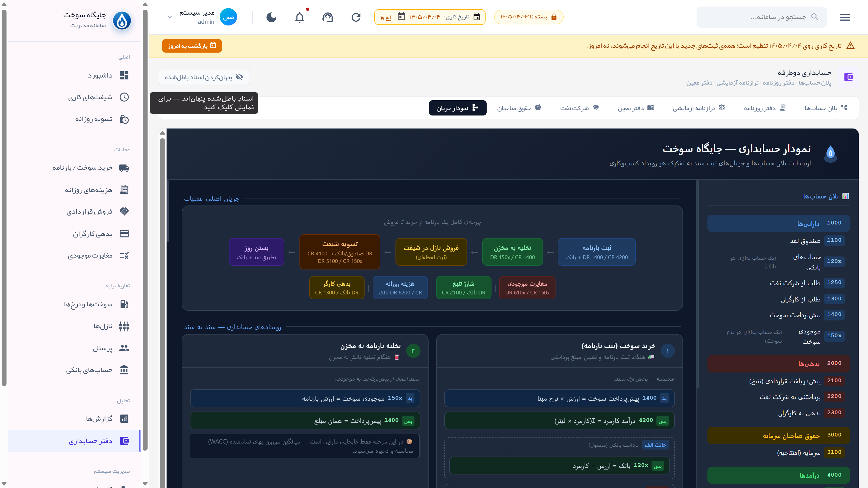This screenshot has height=488, width=868.
Task: Open هزینه‌های روزانه receipt icon
Action: (x=124, y=190)
